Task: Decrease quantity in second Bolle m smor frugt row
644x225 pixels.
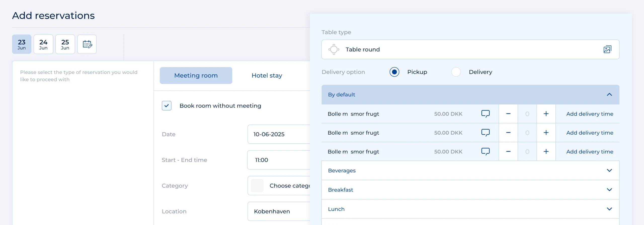Action: click(x=508, y=133)
